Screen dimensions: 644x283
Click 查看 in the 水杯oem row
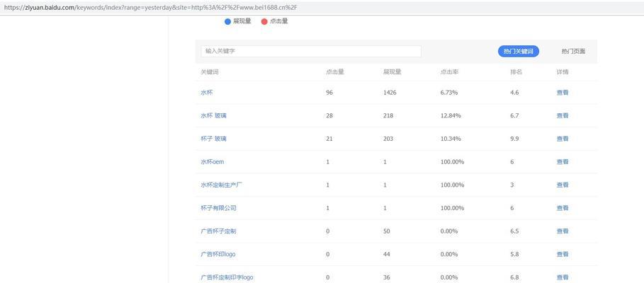click(x=563, y=162)
